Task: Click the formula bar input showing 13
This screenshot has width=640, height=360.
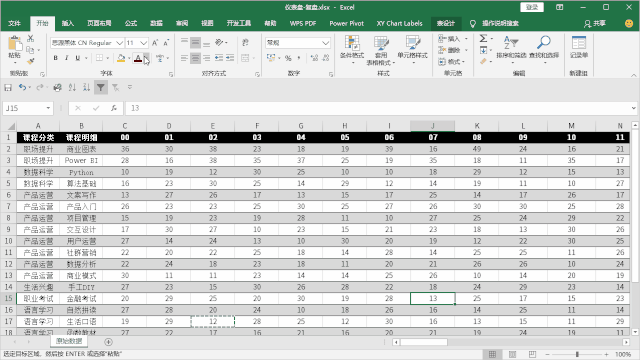Action: click(x=380, y=108)
